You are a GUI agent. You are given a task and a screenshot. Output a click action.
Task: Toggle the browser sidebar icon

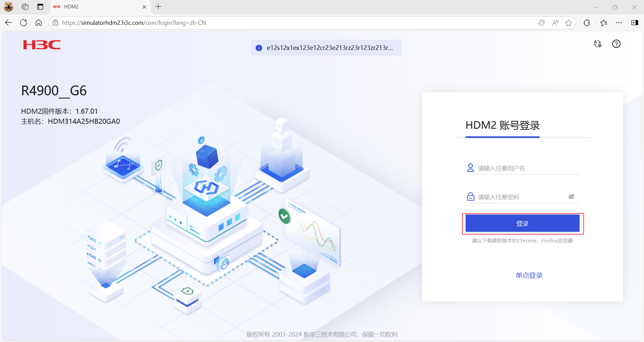(635, 23)
